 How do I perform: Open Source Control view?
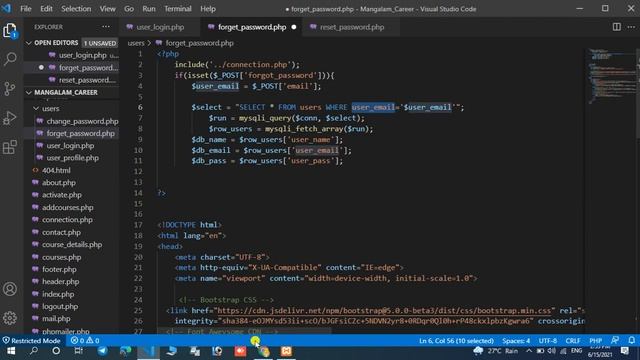10,88
